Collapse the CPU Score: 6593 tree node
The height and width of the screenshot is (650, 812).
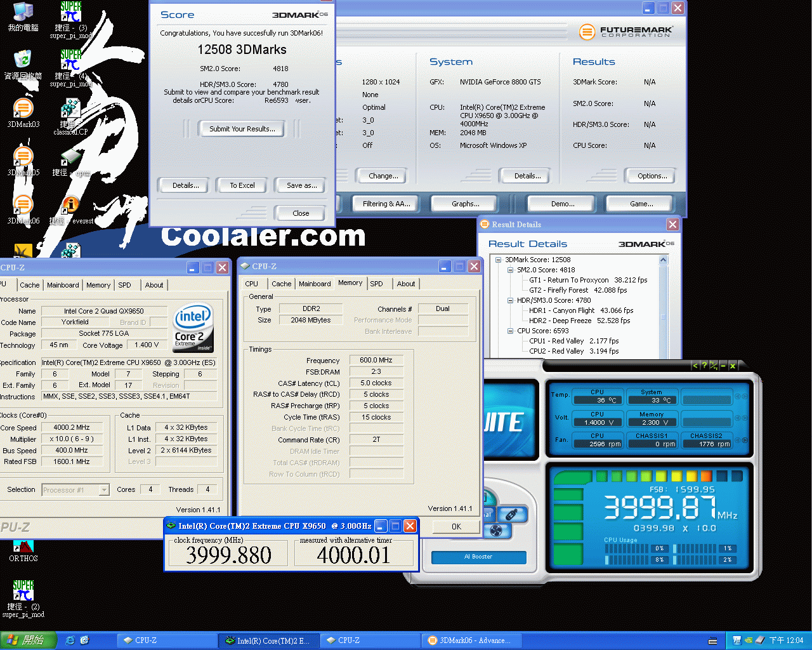click(x=510, y=331)
